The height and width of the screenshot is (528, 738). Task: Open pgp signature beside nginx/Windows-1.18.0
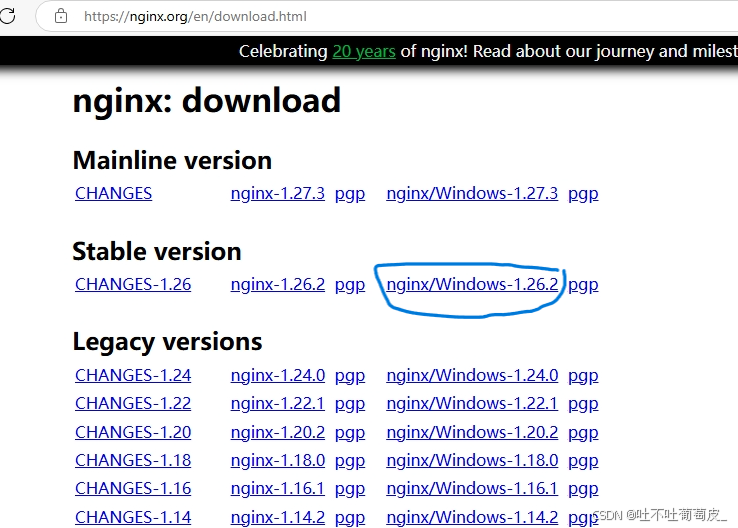point(583,461)
